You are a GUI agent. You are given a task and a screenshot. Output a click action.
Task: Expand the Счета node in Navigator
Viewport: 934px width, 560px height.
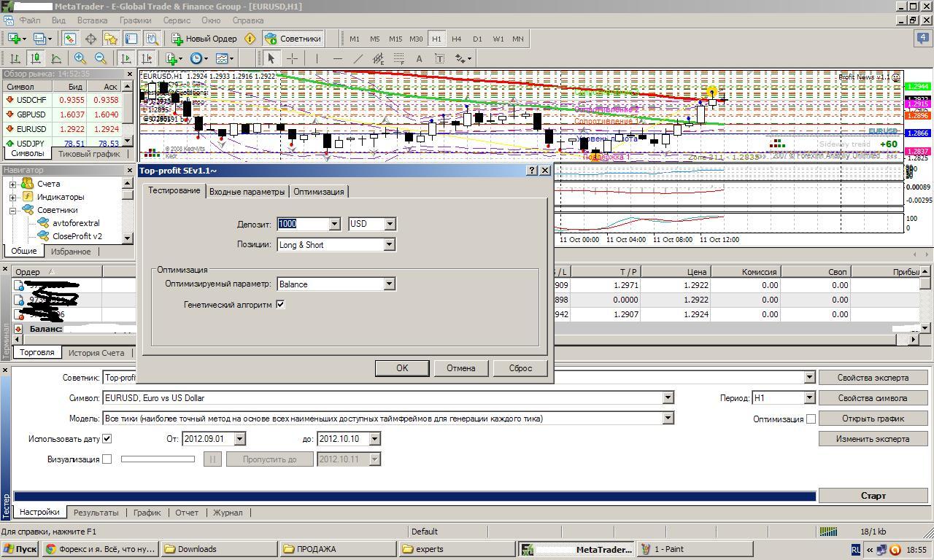(12, 184)
